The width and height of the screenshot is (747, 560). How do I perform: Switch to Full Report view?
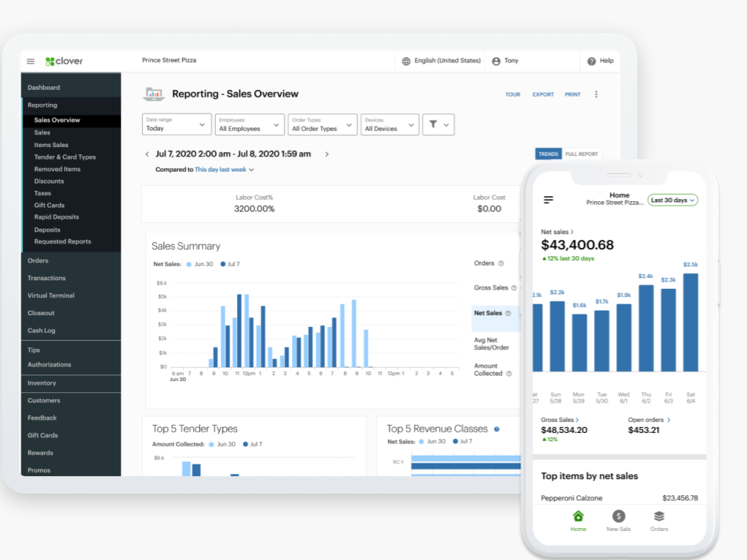[x=581, y=154]
